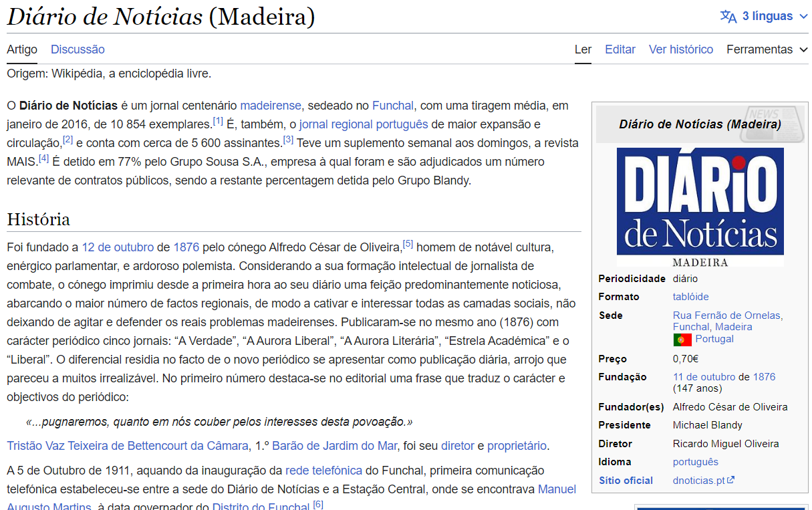Click the História section heading
The image size is (812, 510).
pos(38,219)
